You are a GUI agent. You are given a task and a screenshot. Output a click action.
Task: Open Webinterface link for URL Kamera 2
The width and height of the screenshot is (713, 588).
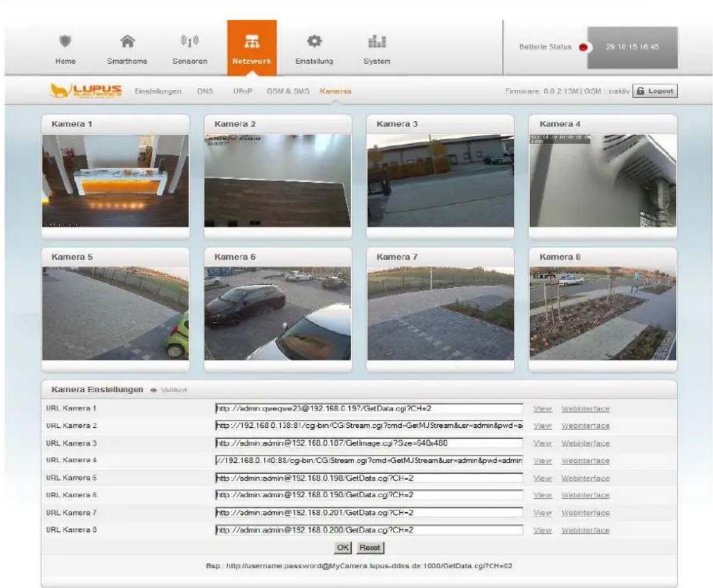click(x=585, y=426)
